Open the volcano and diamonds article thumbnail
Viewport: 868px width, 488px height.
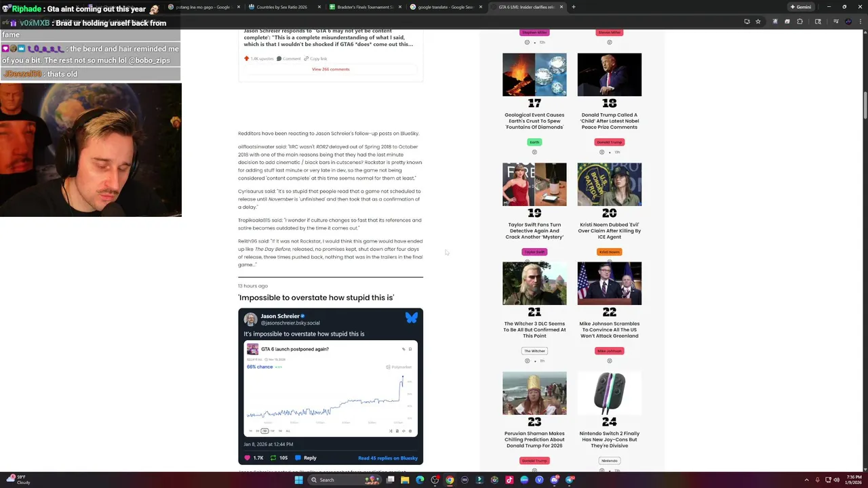point(534,75)
